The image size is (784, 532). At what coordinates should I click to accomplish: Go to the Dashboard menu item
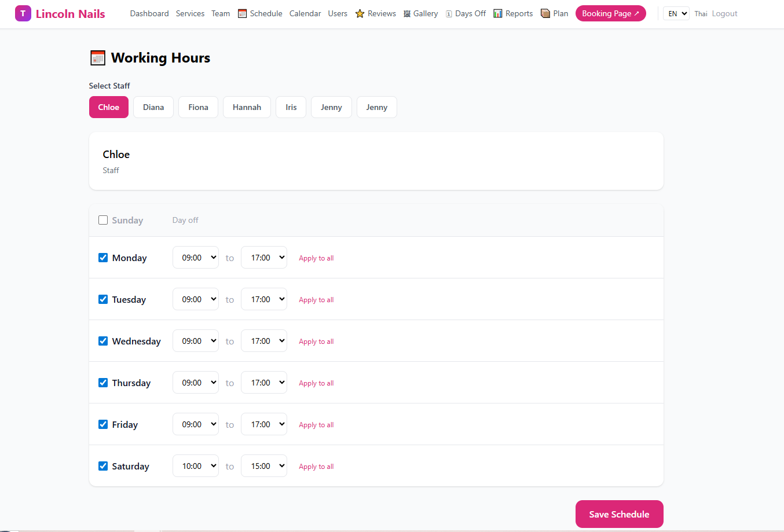point(149,13)
